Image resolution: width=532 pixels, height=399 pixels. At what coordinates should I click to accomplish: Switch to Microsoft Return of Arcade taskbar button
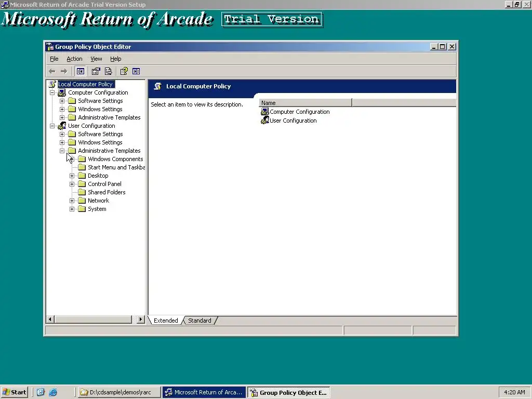[204, 392]
